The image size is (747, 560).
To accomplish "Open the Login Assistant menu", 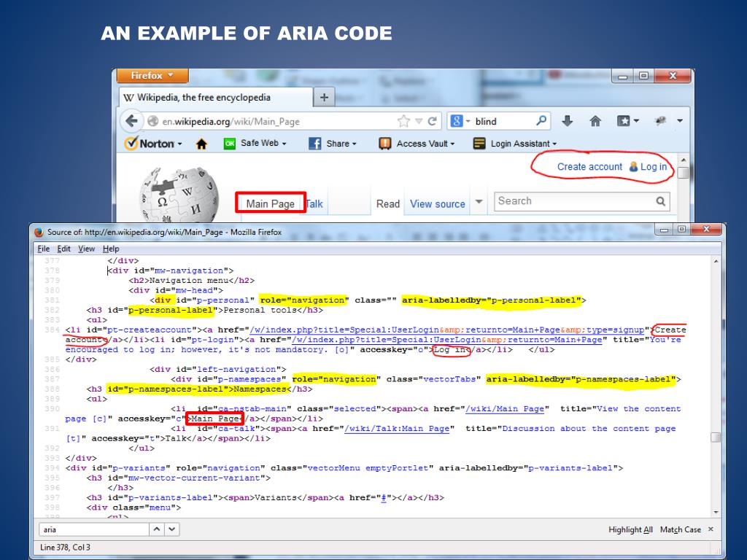I will [515, 144].
